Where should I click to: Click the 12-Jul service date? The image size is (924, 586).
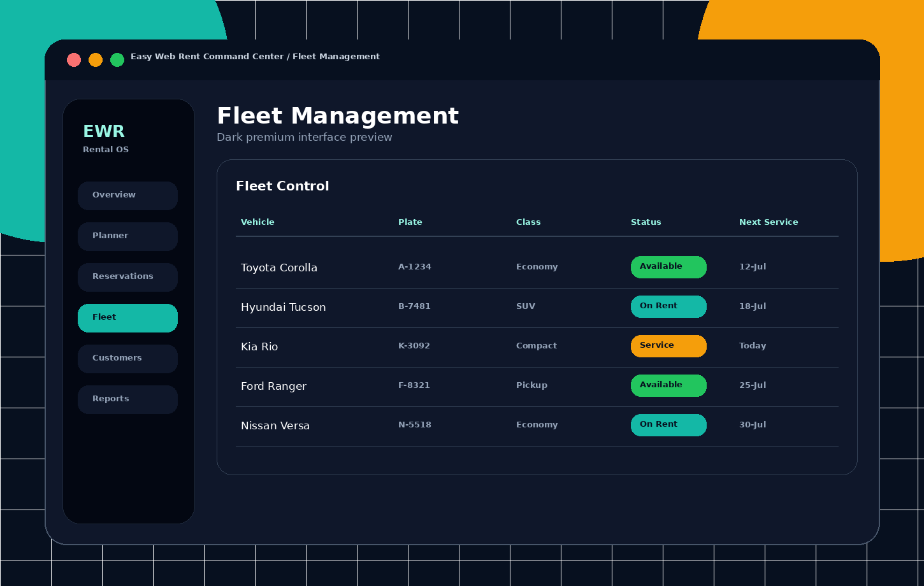(x=753, y=267)
